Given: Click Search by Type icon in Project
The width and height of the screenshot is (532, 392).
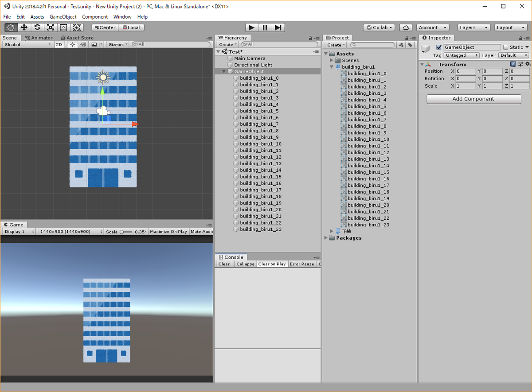Looking at the screenshot, I should (x=401, y=45).
